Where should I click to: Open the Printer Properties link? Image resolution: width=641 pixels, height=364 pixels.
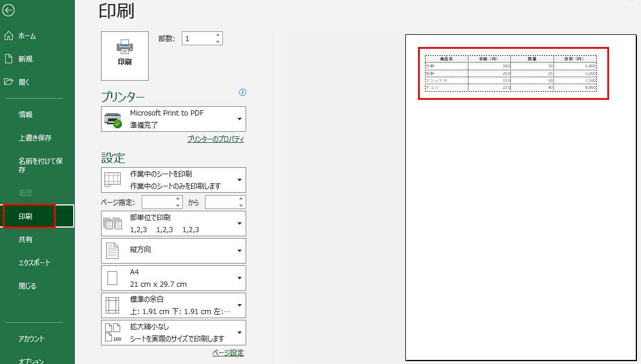pos(215,139)
